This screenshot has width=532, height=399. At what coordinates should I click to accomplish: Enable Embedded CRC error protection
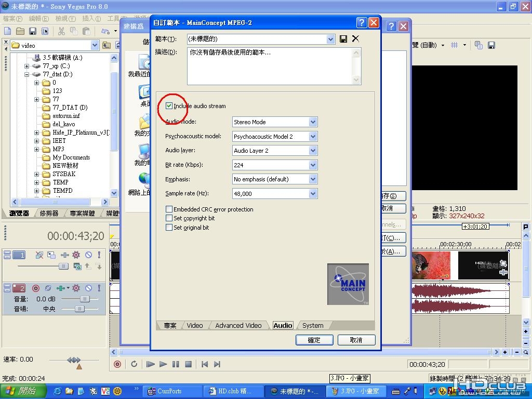(x=169, y=209)
